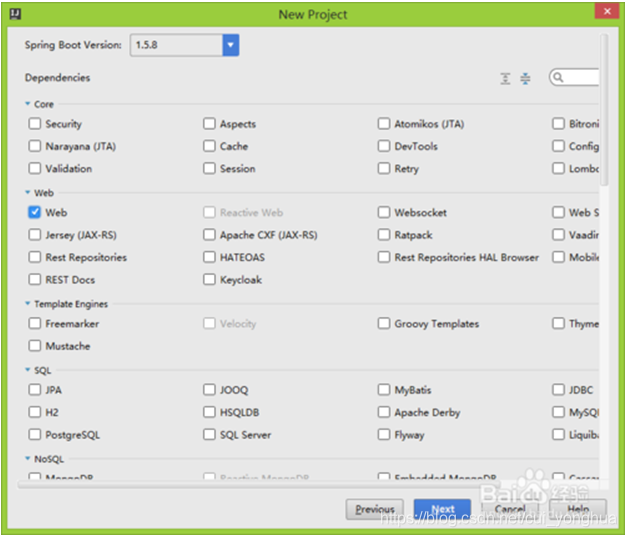Click the IntelliJ IDEA icon in title bar
627x537 pixels.
[x=16, y=14]
